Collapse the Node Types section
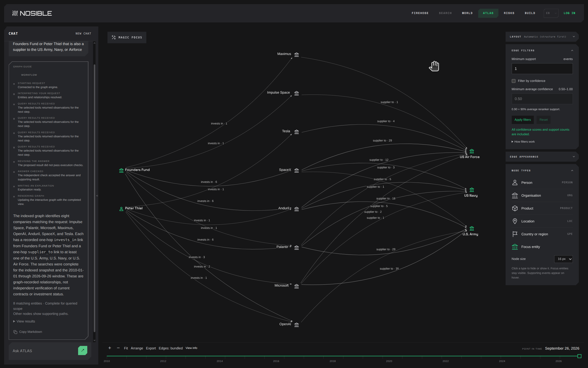This screenshot has height=368, width=588. click(572, 171)
